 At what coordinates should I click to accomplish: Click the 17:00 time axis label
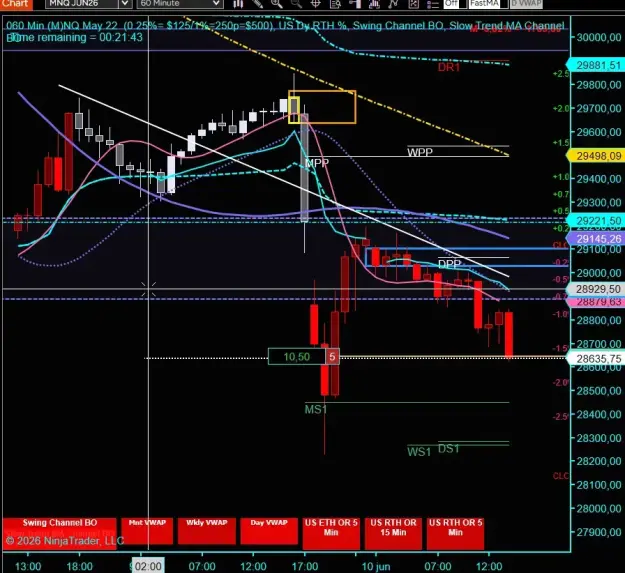click(305, 566)
